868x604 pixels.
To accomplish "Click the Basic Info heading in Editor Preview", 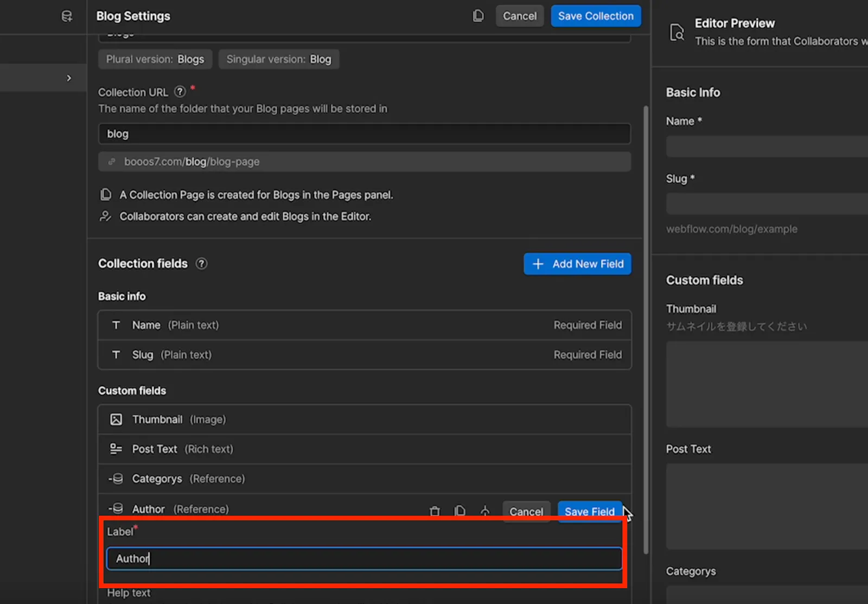I will click(693, 92).
